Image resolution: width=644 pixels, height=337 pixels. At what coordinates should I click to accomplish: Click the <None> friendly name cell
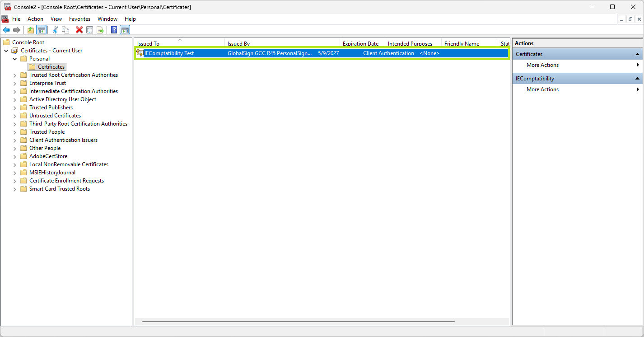(x=429, y=53)
